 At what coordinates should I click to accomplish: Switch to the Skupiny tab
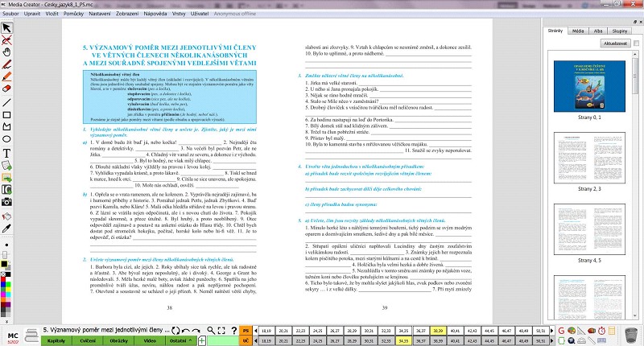pyautogui.click(x=620, y=31)
